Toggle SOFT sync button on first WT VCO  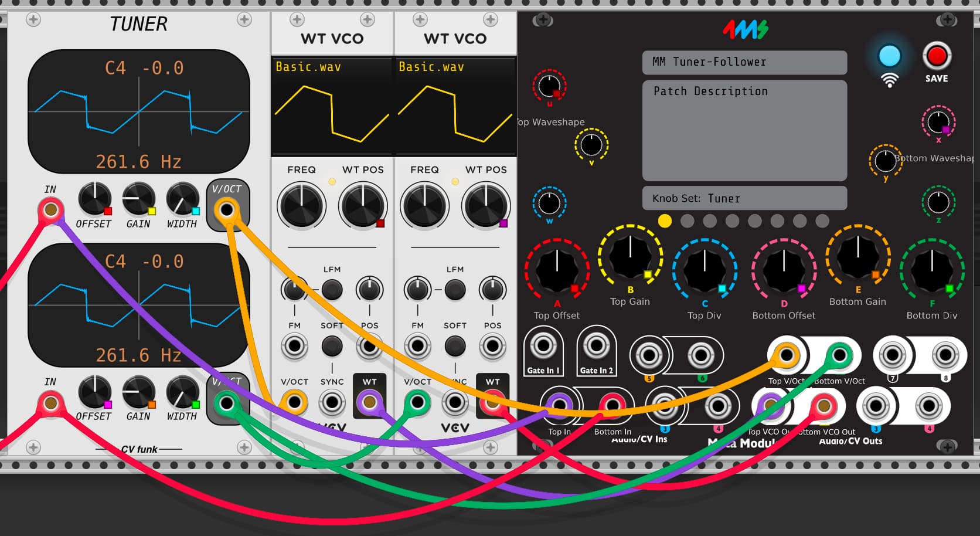(332, 346)
